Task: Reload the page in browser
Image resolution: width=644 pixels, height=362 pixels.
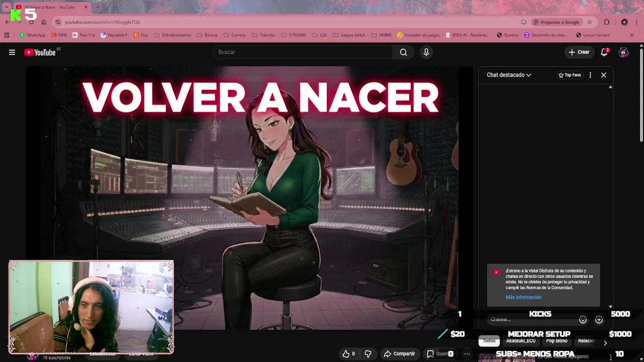Action: (31, 22)
